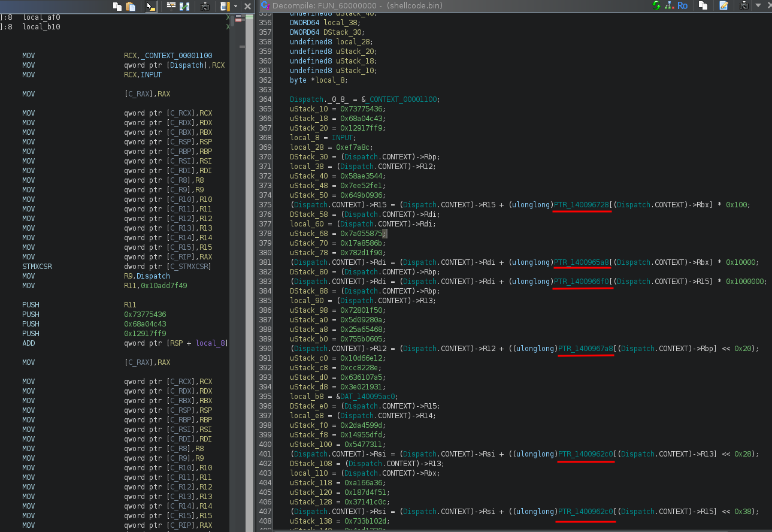Viewport: 772px width, 532px height.
Task: Open the Decompile export pencil icon
Action: (x=723, y=5)
